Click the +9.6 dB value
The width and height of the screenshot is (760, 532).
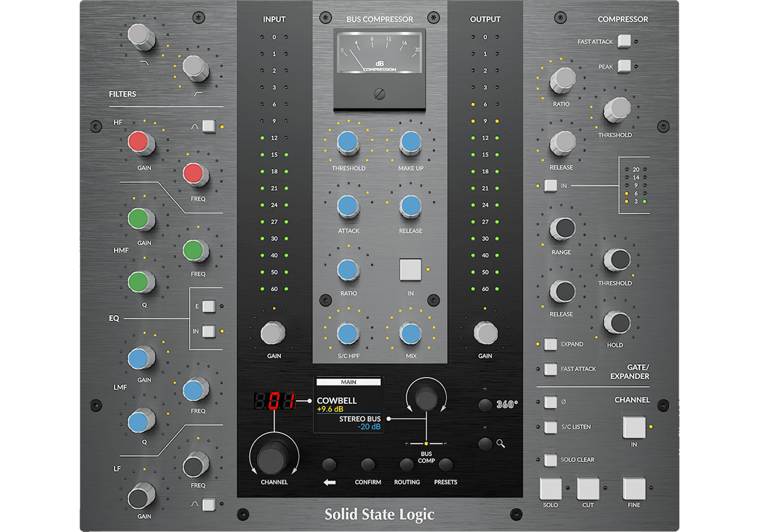click(x=330, y=409)
